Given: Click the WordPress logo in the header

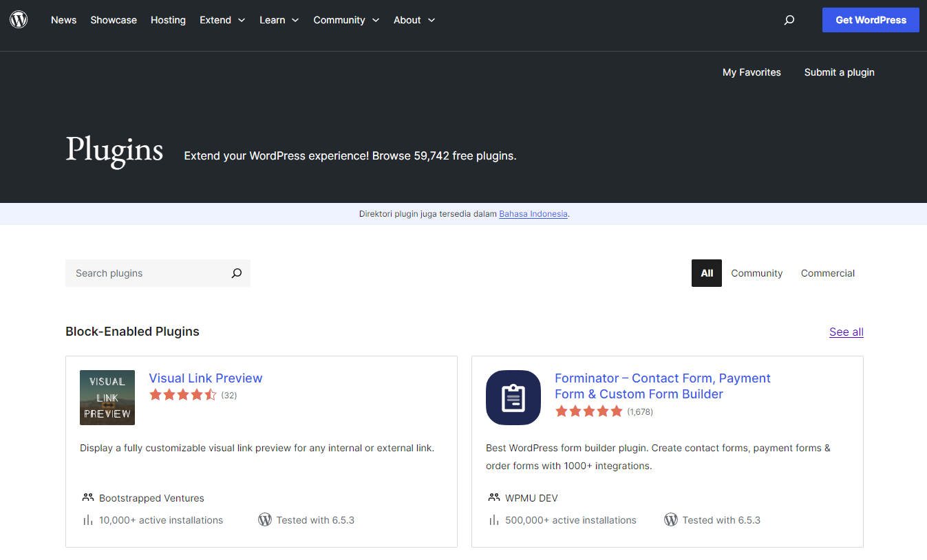Looking at the screenshot, I should click(19, 20).
